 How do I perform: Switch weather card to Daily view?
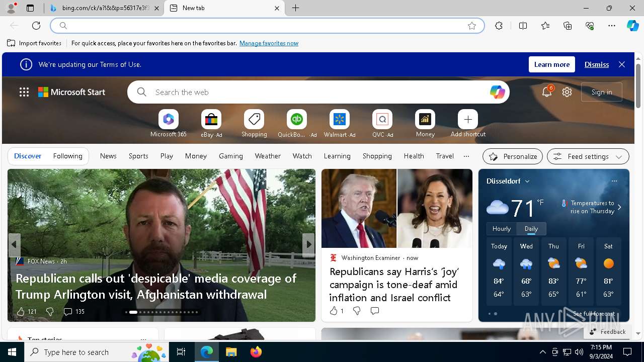coord(531,229)
